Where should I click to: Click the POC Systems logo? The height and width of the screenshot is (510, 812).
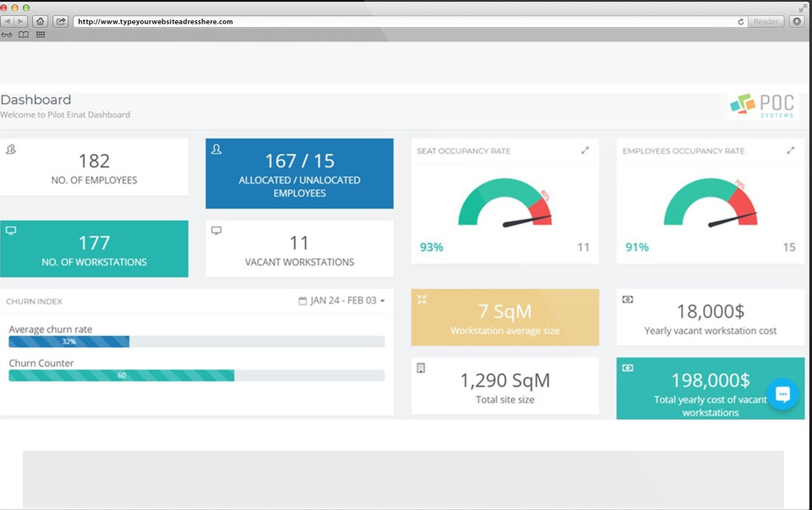click(x=761, y=105)
